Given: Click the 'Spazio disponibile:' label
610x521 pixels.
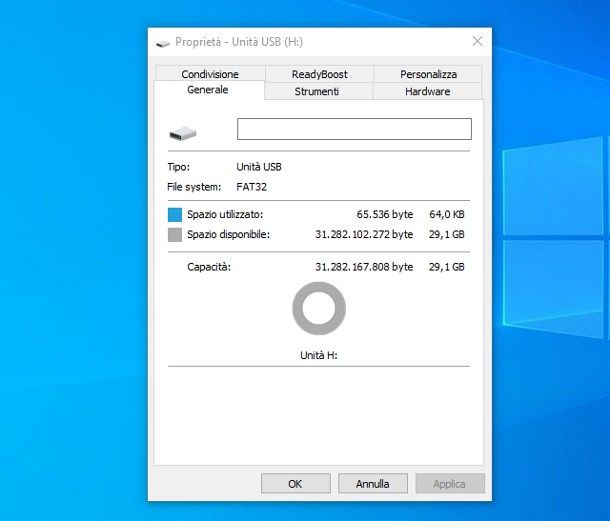Looking at the screenshot, I should [x=228, y=234].
